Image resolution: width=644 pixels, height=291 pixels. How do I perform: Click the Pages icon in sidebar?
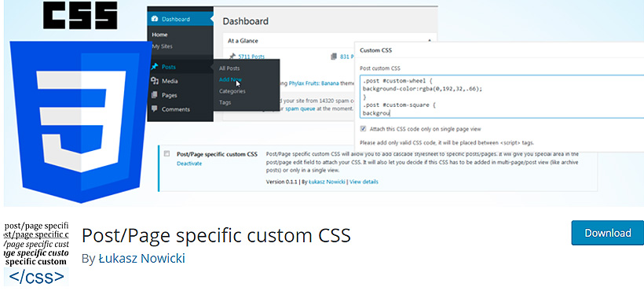(155, 95)
